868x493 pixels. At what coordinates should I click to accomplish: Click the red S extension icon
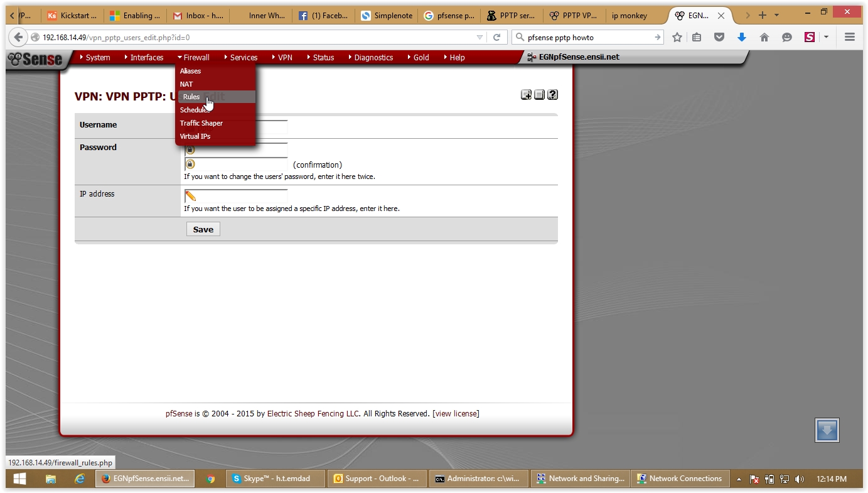click(810, 37)
